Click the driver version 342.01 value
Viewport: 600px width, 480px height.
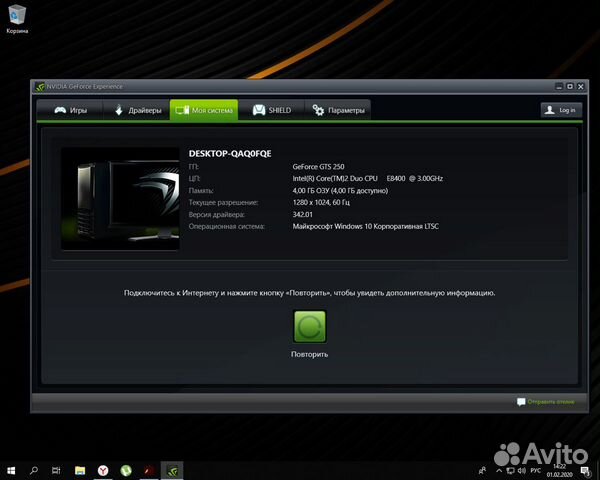[303, 214]
